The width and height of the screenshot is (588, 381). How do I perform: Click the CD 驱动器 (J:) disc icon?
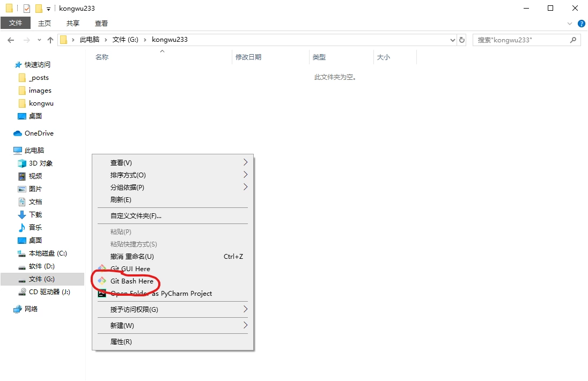(22, 292)
